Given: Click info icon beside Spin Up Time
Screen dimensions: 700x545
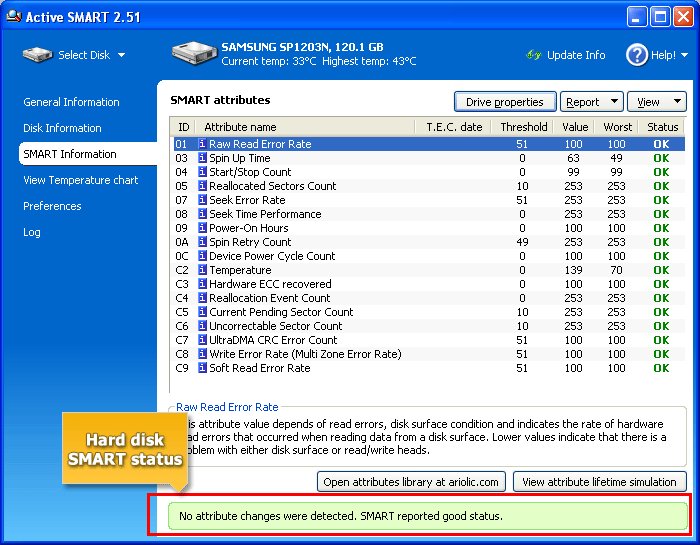Looking at the screenshot, I should (x=202, y=158).
